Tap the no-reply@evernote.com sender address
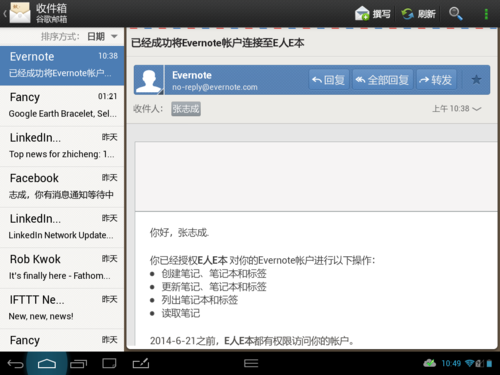The width and height of the screenshot is (500, 375). [x=215, y=87]
